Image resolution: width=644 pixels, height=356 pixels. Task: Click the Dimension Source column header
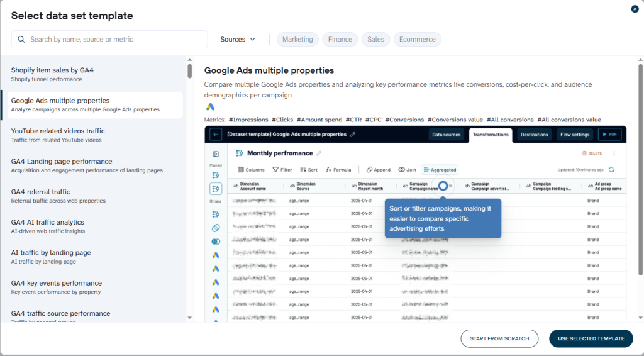pyautogui.click(x=314, y=186)
